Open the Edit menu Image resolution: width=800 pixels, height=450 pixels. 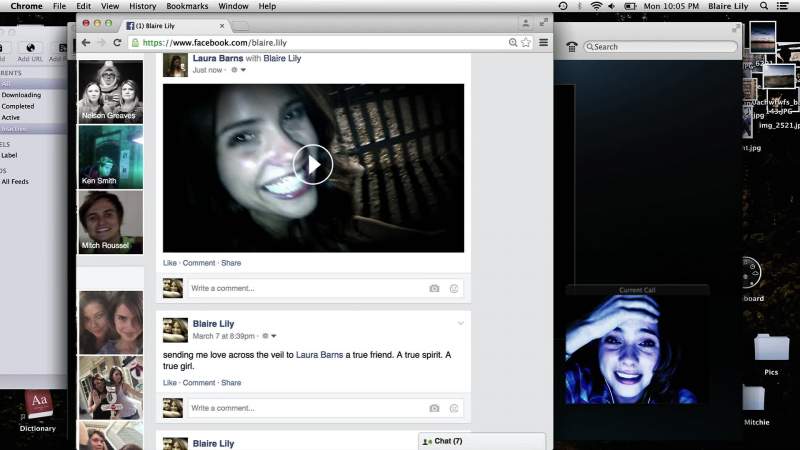click(x=84, y=6)
